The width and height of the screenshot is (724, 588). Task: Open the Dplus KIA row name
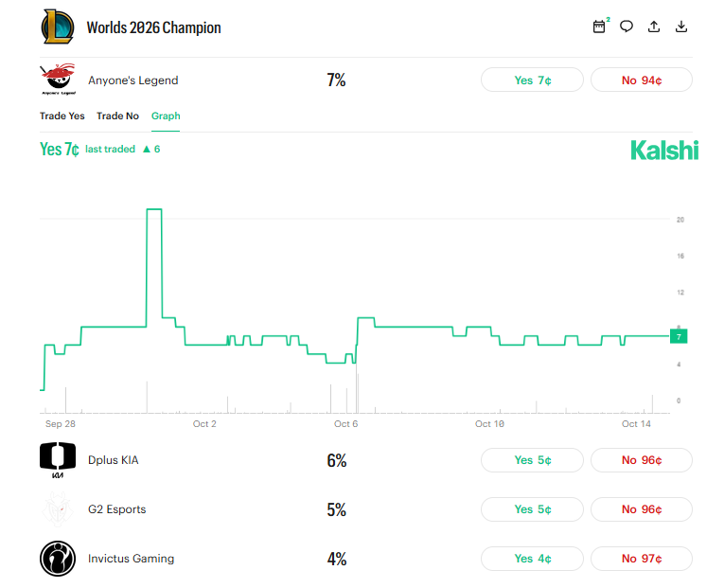[114, 460]
